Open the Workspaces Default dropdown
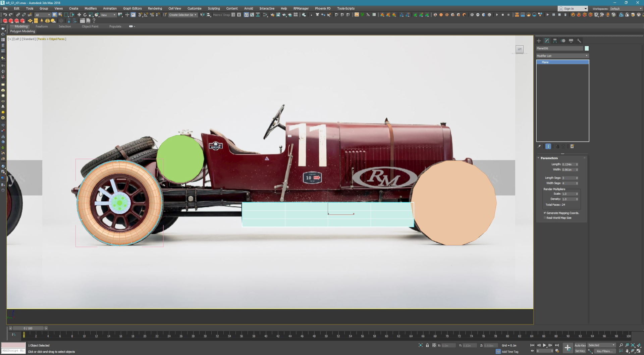Viewport: 644px width, 355px height. coord(626,9)
